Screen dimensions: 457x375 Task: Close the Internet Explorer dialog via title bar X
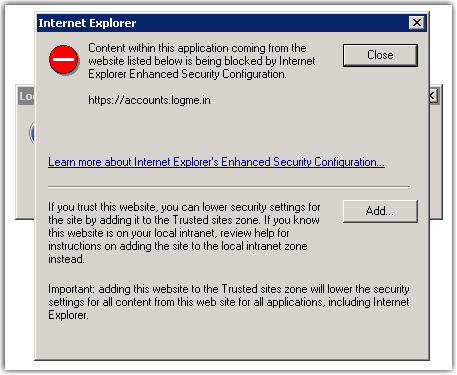[x=417, y=23]
